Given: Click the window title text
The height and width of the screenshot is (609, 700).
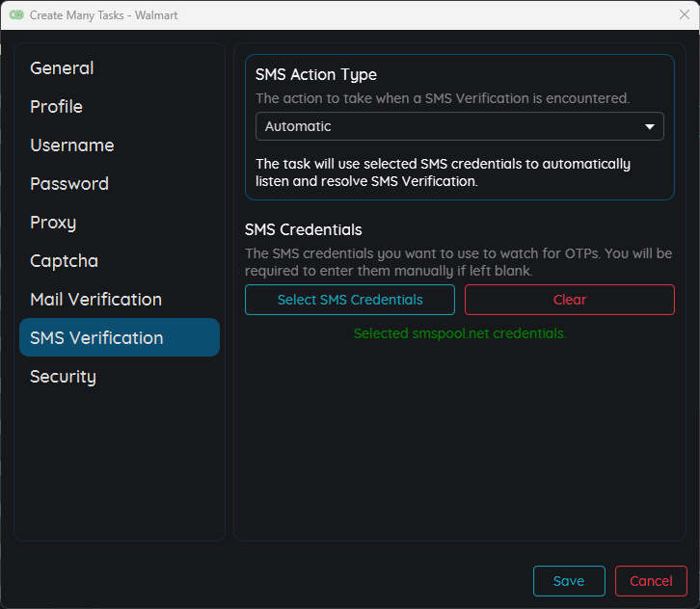Looking at the screenshot, I should click(103, 15).
